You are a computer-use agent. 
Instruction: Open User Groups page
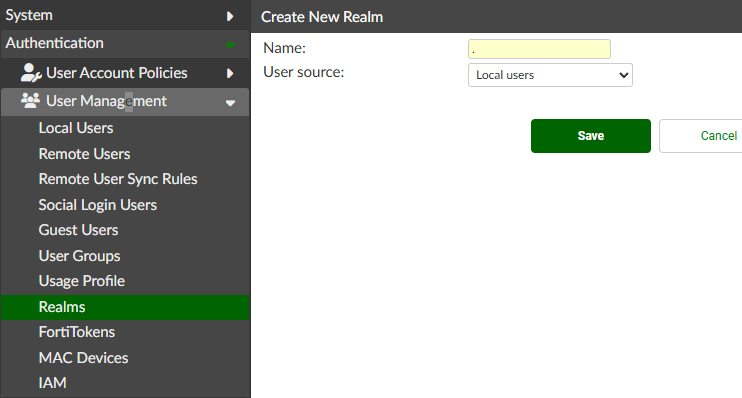pyautogui.click(x=80, y=256)
